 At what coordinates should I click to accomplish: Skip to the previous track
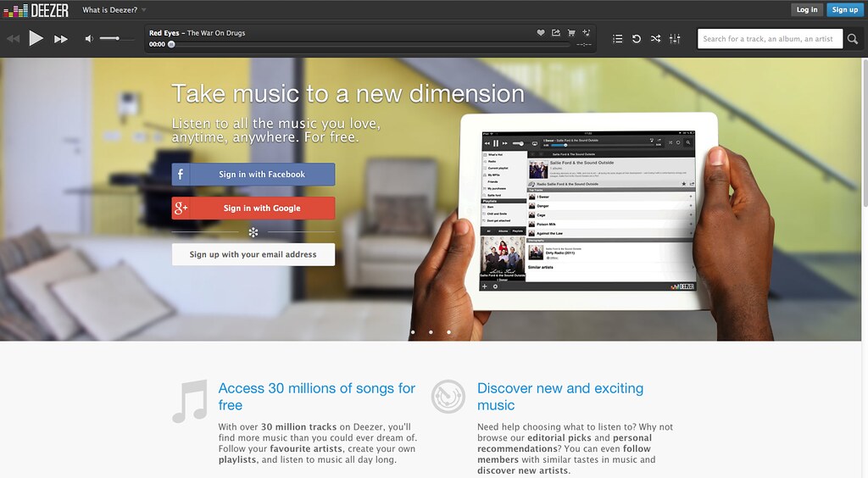13,39
